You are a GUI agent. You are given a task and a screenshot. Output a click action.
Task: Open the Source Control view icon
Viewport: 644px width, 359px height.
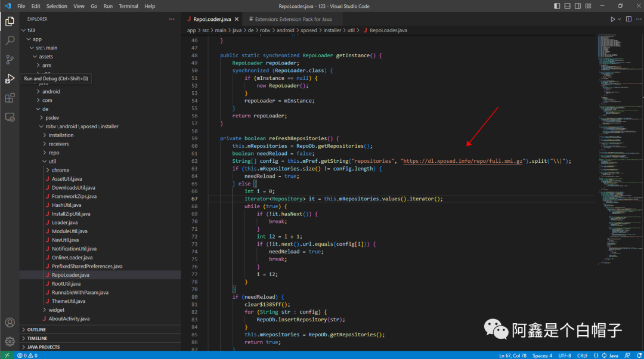coord(10,60)
